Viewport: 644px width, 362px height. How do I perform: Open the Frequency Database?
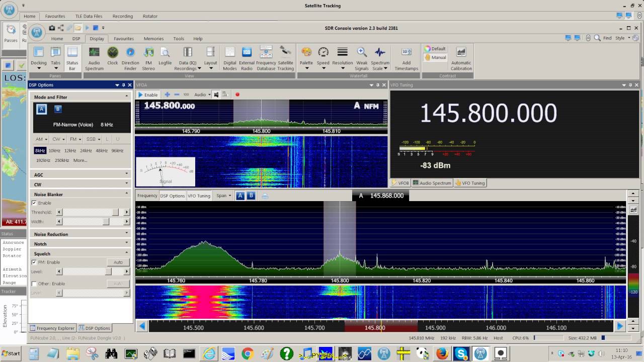click(266, 58)
